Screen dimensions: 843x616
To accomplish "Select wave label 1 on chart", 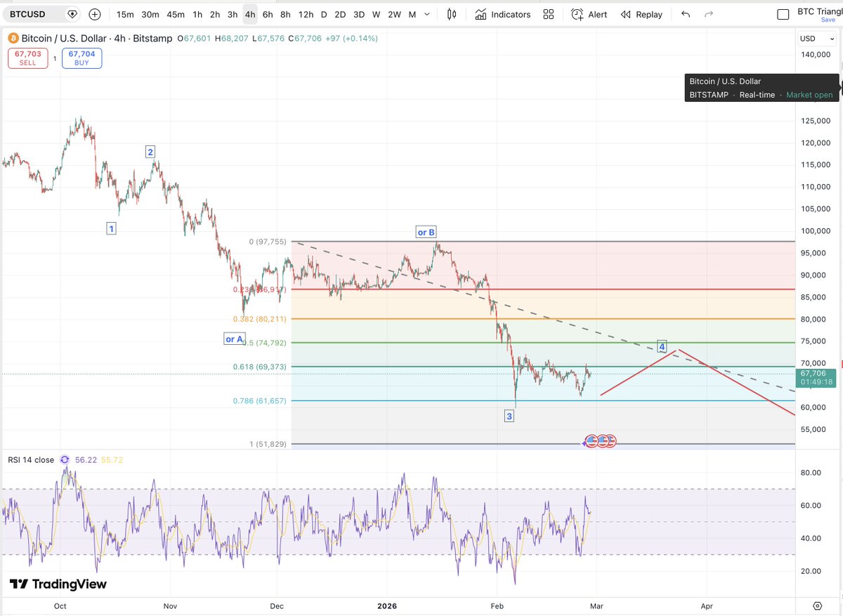I will pyautogui.click(x=111, y=228).
